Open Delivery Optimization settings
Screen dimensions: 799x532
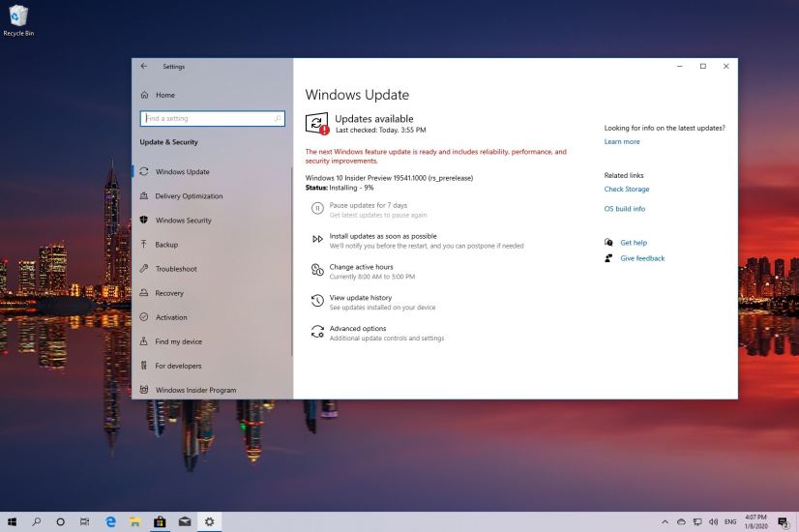pos(189,196)
